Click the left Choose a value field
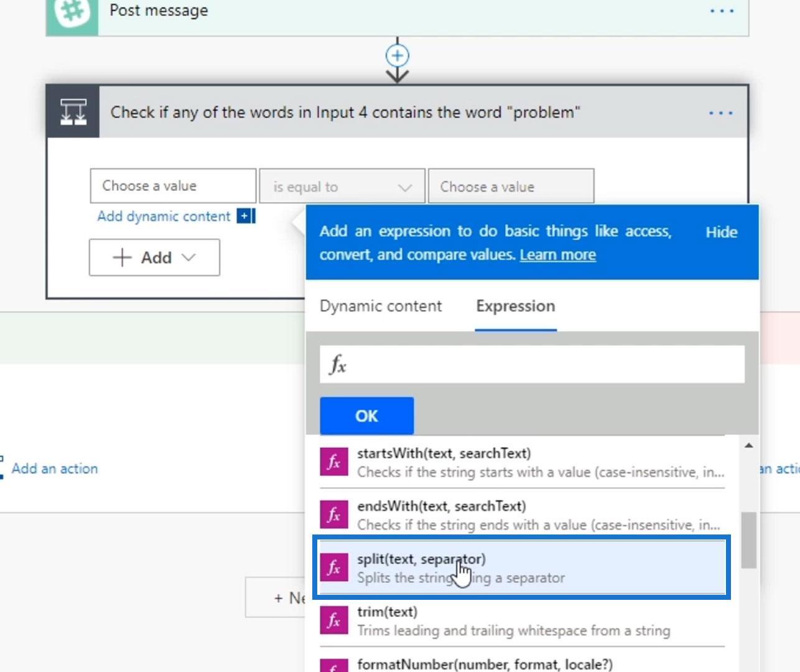800x672 pixels. pos(173,186)
